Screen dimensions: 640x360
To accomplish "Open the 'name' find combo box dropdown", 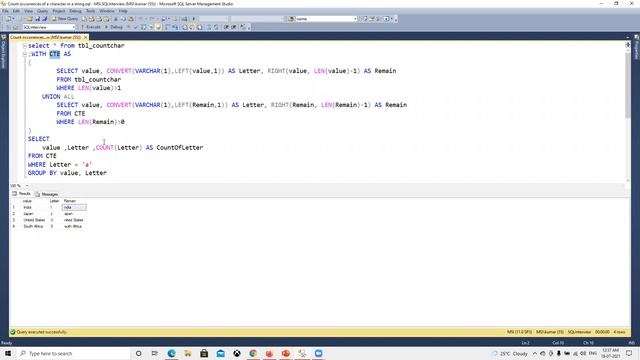I will pos(355,19).
